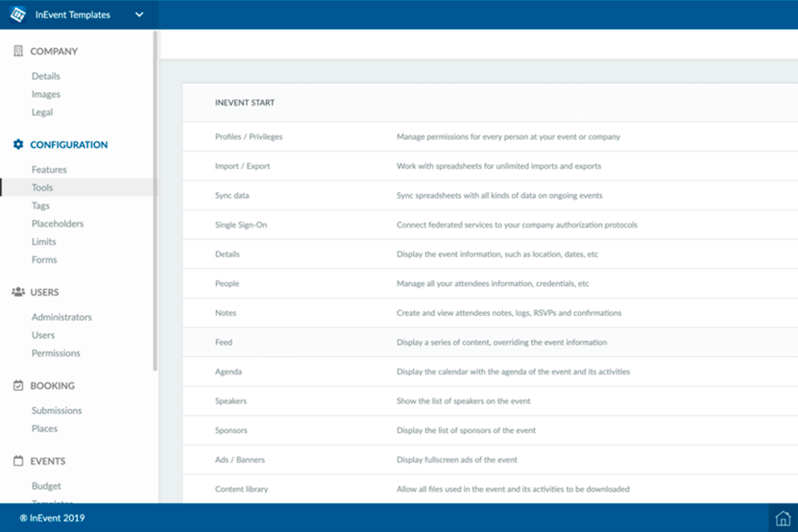This screenshot has width=798, height=532.
Task: Open the Tools configuration page
Action: click(x=42, y=187)
